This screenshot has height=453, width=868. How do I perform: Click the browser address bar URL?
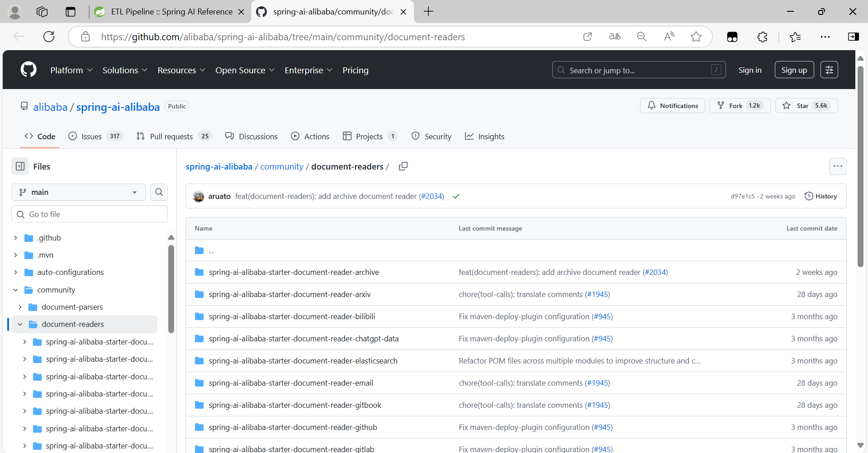click(283, 37)
